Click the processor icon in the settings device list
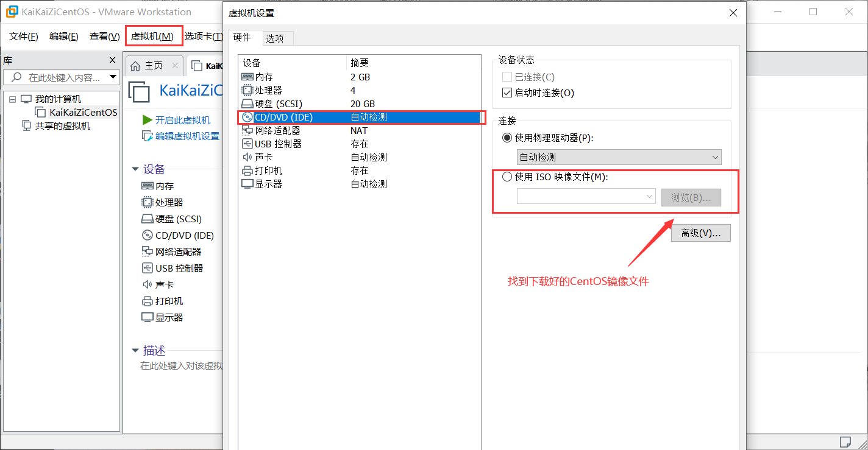 click(247, 90)
